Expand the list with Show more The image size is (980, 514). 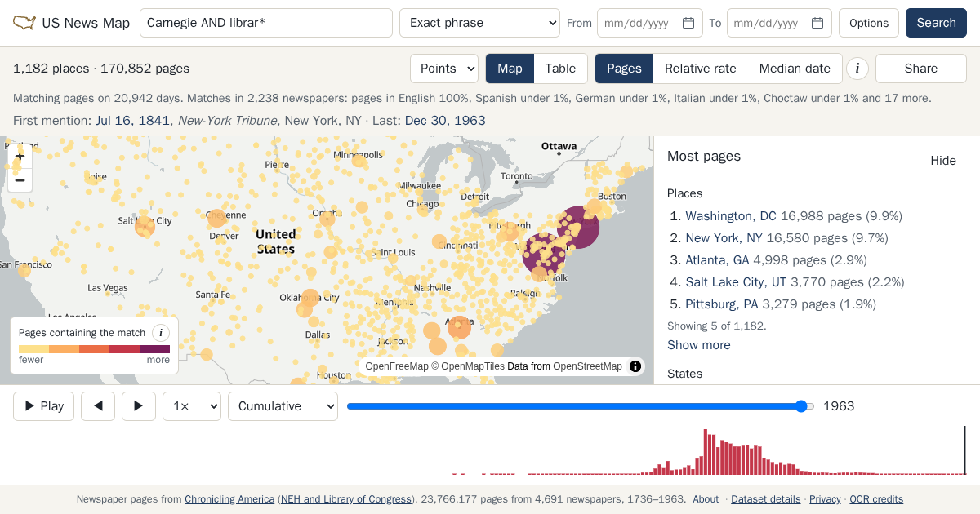pos(699,345)
